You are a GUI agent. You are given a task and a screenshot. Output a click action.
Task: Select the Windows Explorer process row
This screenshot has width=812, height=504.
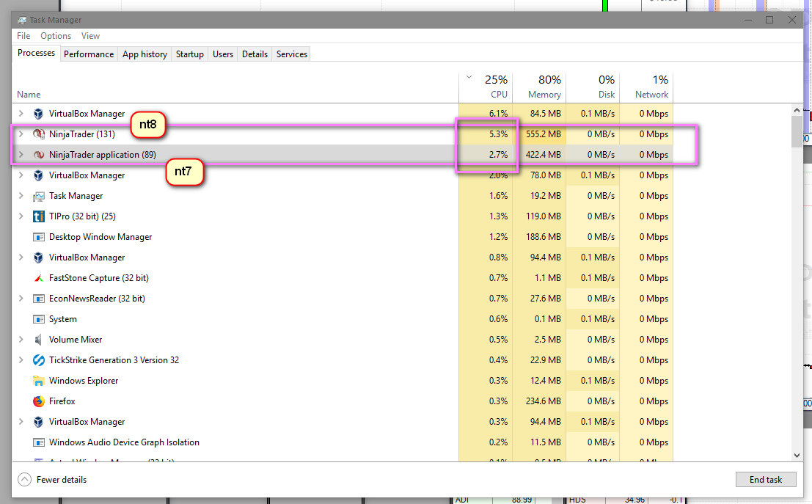(343, 381)
